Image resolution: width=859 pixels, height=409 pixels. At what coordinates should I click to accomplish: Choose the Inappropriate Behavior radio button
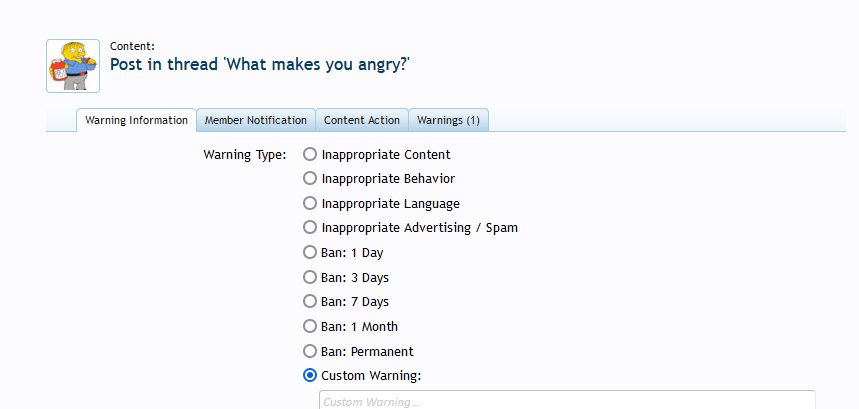pyautogui.click(x=310, y=178)
